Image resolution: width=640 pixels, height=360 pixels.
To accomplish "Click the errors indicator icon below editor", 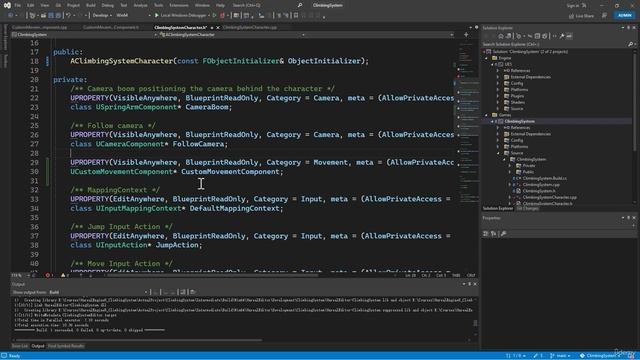I will pos(47,276).
